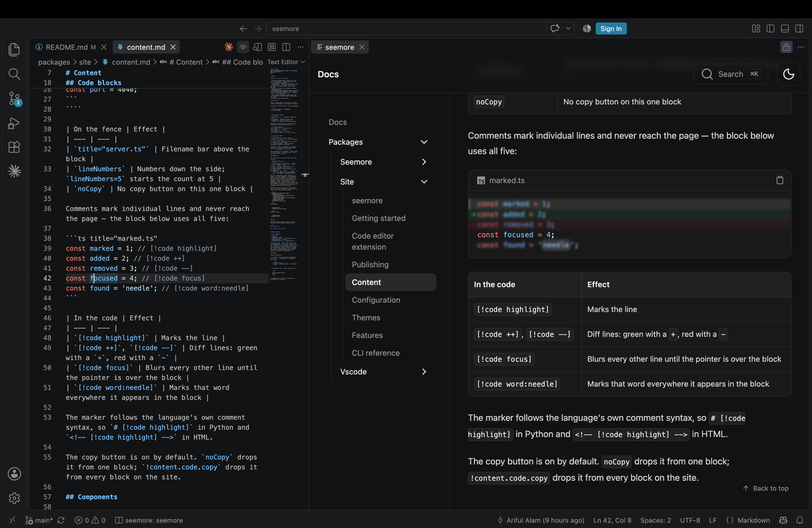Click Ln 42, Col 8 in status bar
The height and width of the screenshot is (528, 812).
[612, 520]
